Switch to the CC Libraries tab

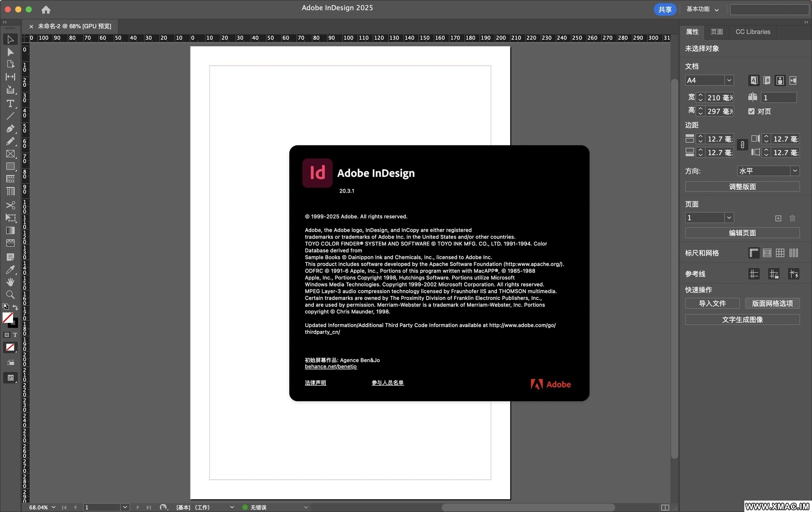pyautogui.click(x=753, y=32)
